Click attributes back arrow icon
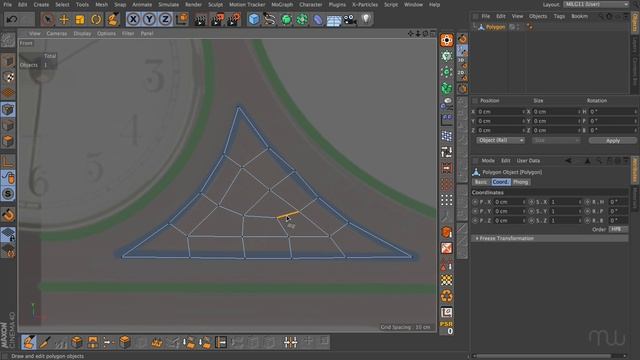This screenshot has height=360, width=640. pos(568,161)
